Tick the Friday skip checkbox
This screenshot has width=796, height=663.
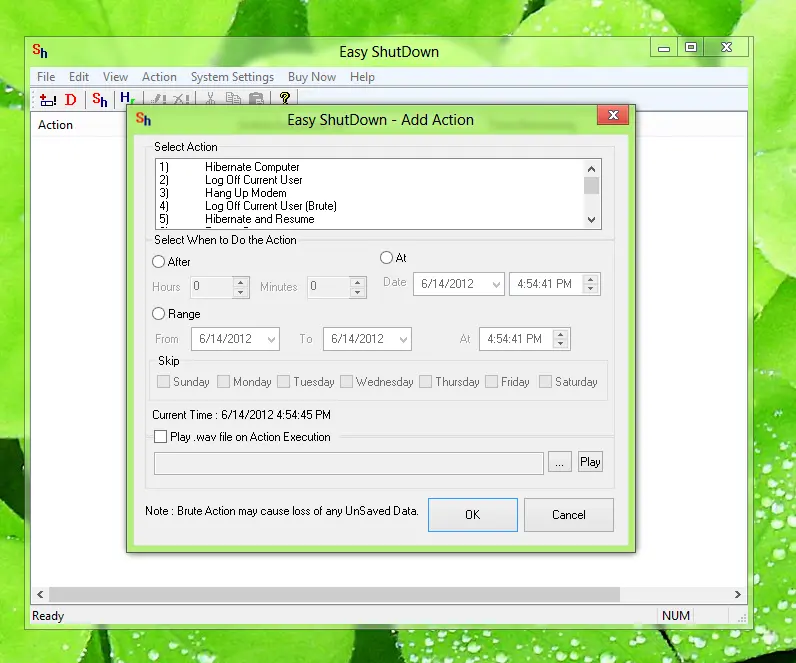tap(491, 381)
